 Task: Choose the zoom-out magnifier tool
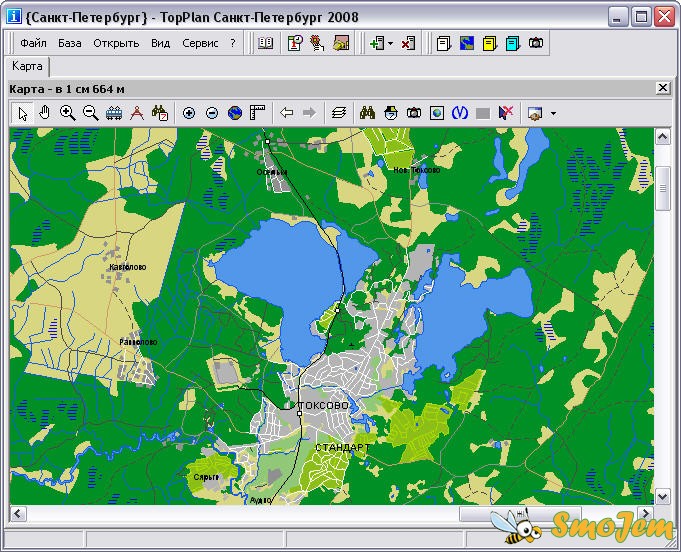click(91, 113)
